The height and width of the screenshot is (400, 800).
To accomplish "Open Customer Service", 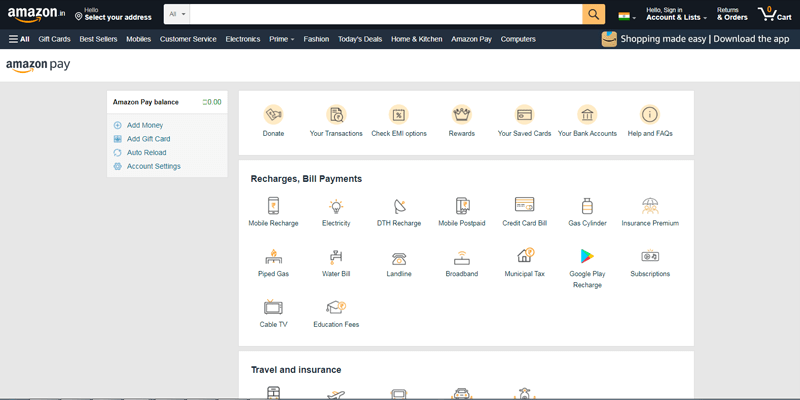I will click(188, 39).
